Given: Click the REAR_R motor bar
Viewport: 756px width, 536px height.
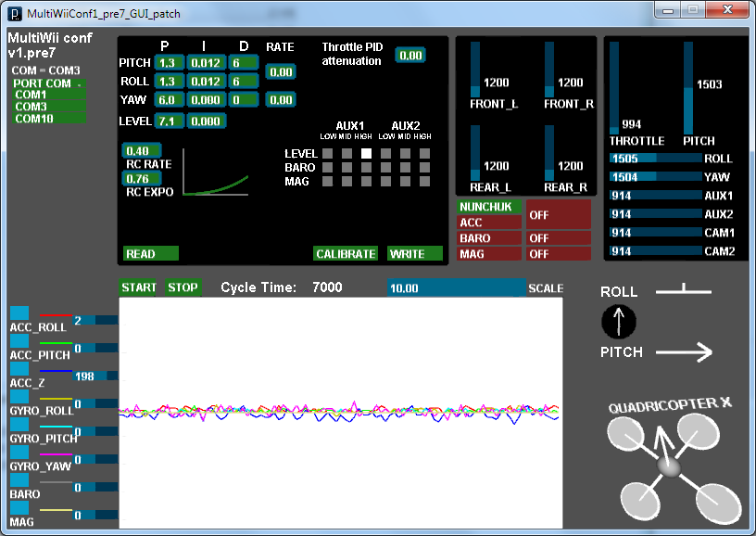Looking at the screenshot, I should (x=549, y=152).
